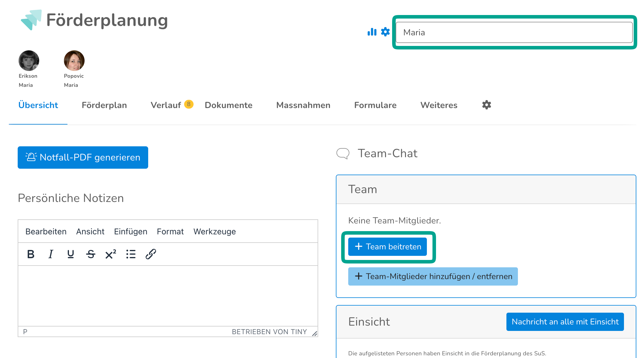Open the Verlauf tab
Viewport: 644px width, 358px height.
(166, 105)
